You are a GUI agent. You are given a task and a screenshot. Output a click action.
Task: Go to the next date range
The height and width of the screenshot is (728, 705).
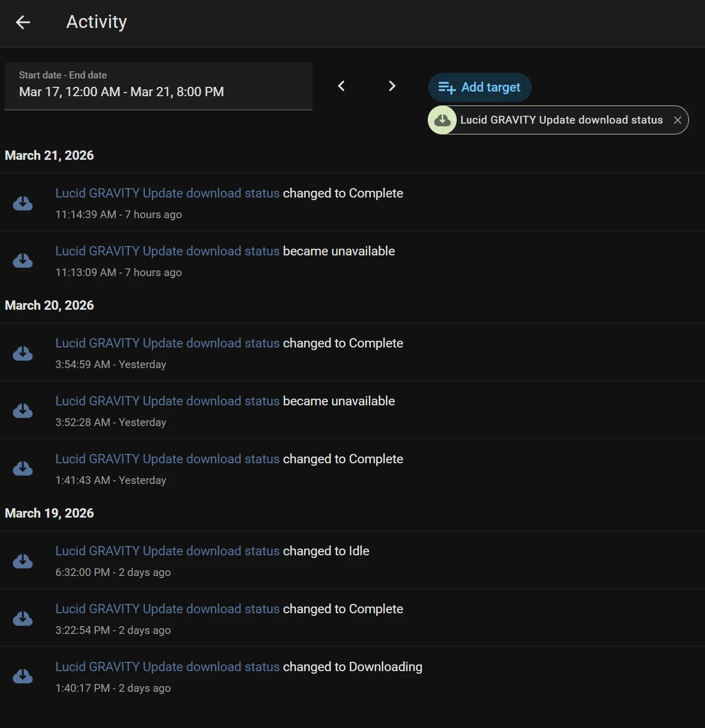(392, 86)
